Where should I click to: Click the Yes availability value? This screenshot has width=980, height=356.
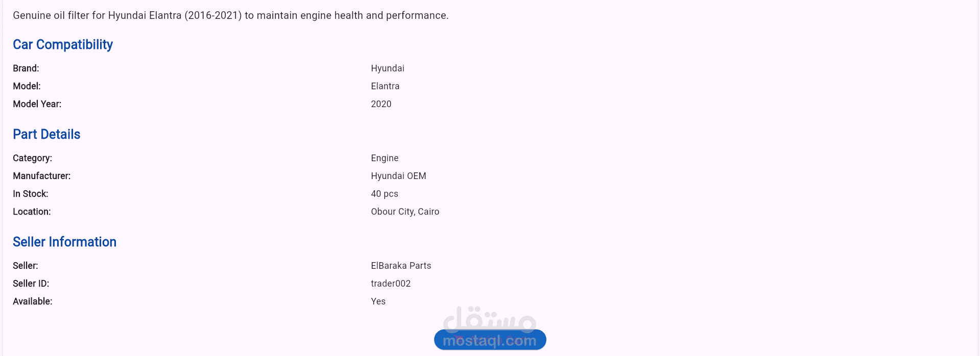(378, 301)
